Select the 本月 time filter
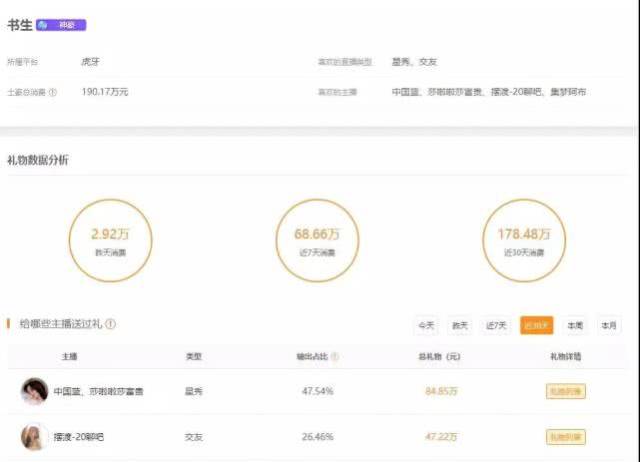This screenshot has height=462, width=640. click(609, 325)
